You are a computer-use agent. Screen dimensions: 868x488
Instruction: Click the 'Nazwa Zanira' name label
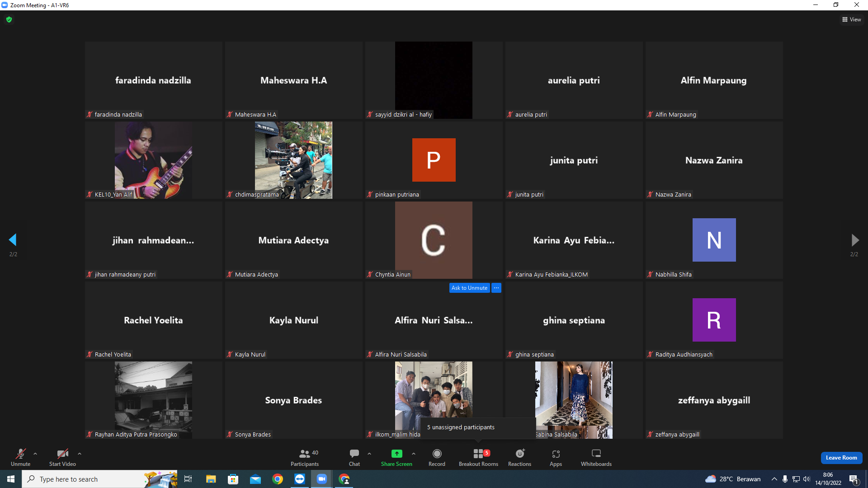click(x=673, y=195)
